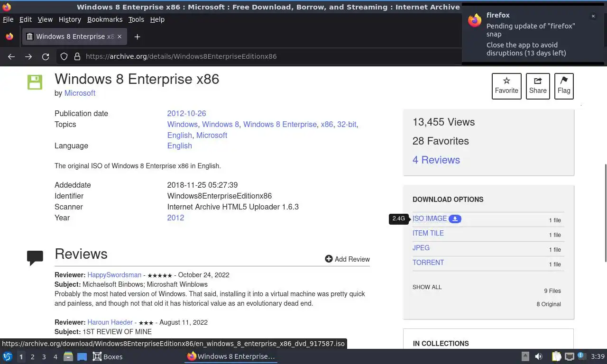Click the blue show desktop icon in taskbar
This screenshot has height=364, width=607.
coord(82,356)
